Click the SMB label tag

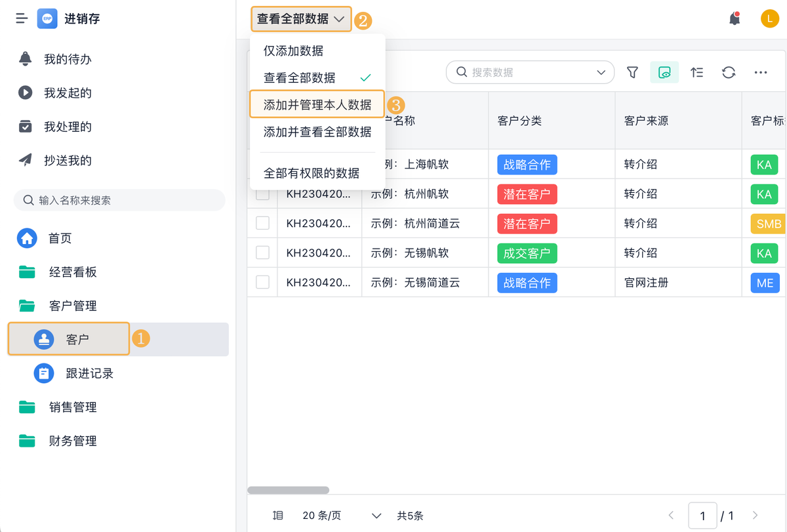pos(768,224)
